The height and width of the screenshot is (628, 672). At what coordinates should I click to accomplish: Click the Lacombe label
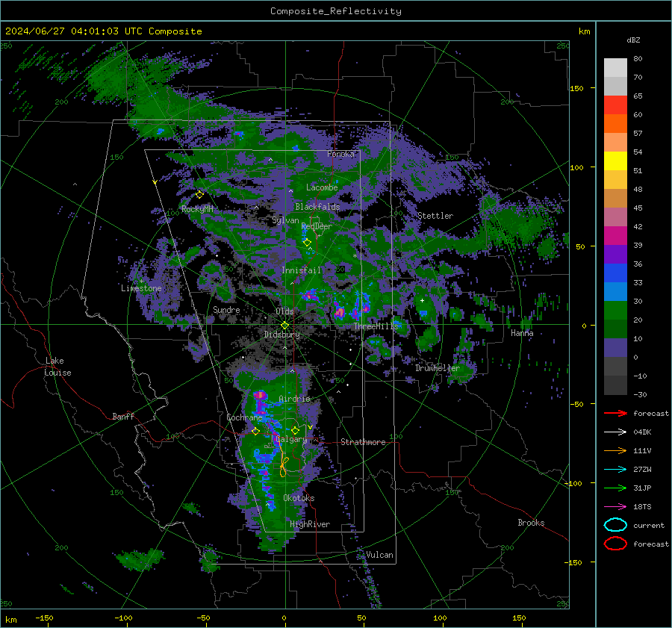tap(322, 187)
